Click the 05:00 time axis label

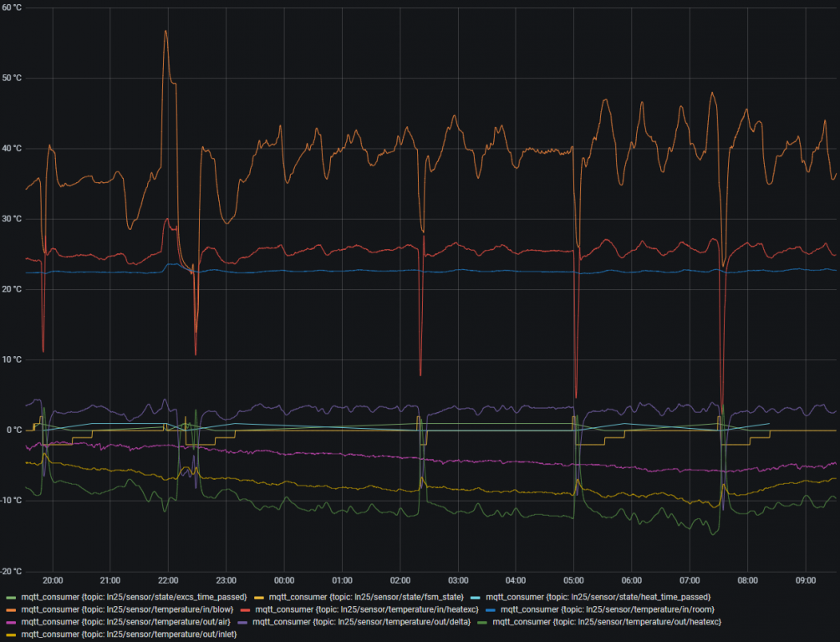click(573, 579)
